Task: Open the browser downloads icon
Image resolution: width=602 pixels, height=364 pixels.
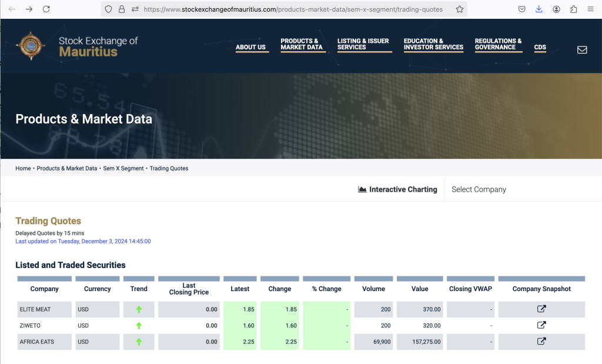Action: coord(539,9)
